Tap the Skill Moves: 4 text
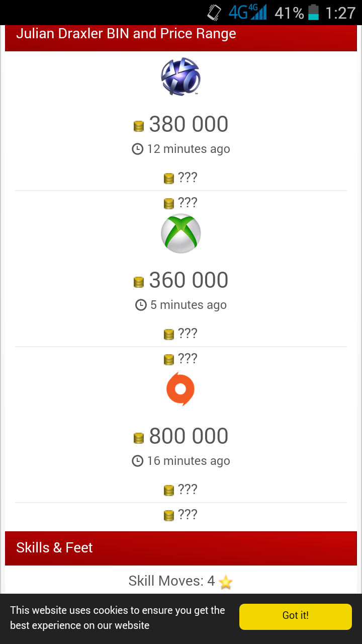The image size is (362, 644). click(x=171, y=581)
